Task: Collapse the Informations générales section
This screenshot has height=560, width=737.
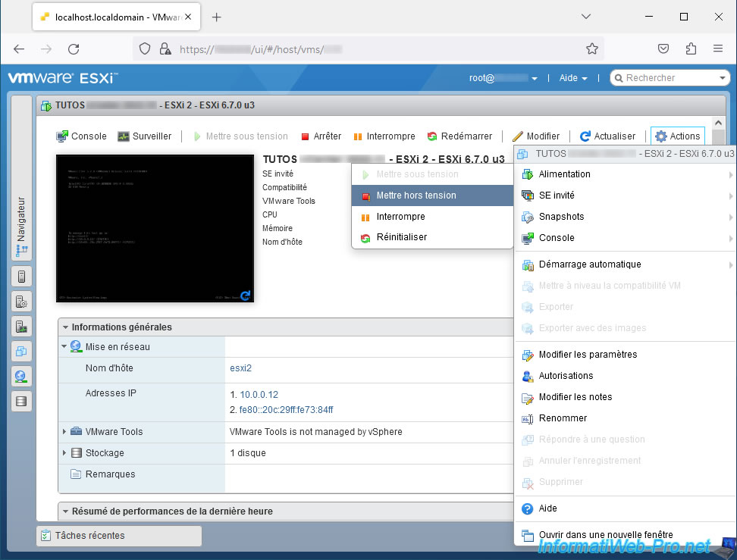Action: point(66,327)
